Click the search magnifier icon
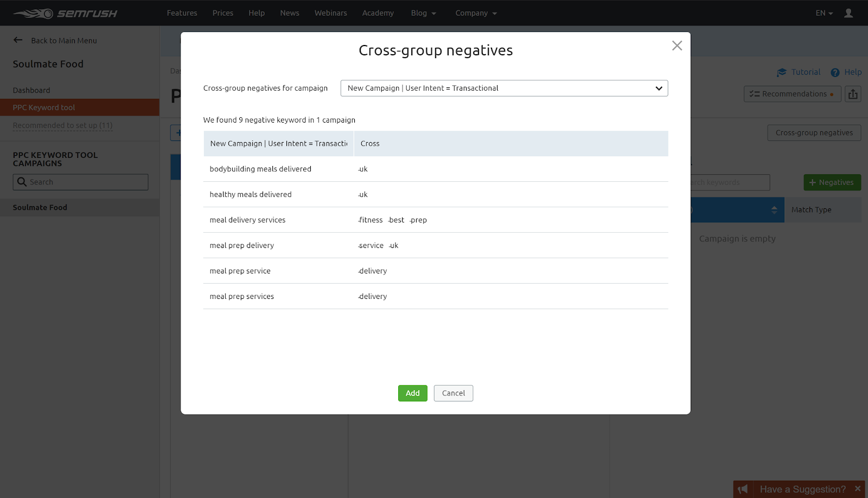The image size is (868, 498). coord(22,182)
